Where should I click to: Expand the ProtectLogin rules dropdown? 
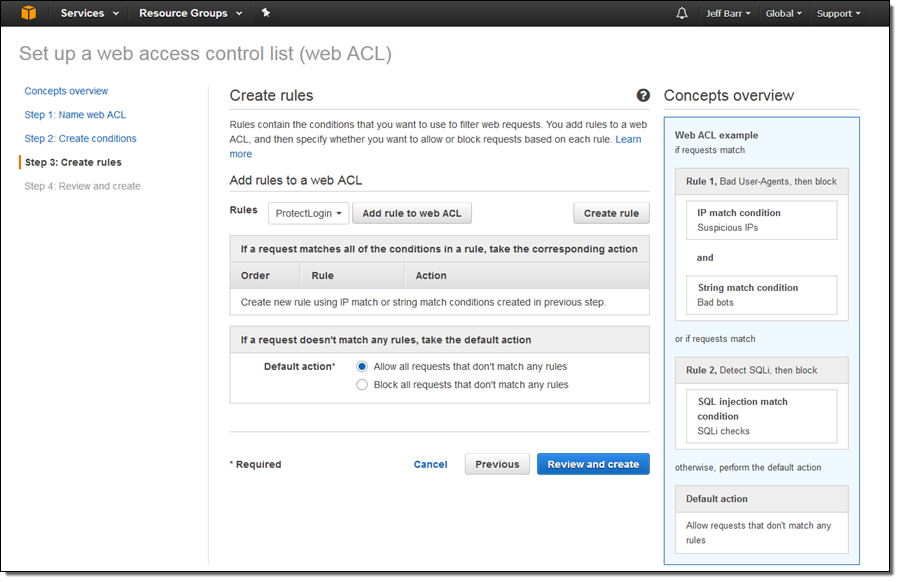[x=308, y=213]
